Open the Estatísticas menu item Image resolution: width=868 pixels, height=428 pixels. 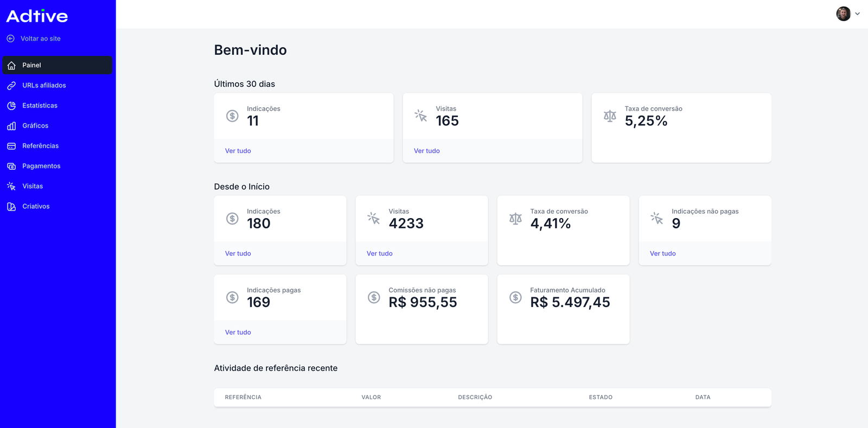[x=40, y=106]
